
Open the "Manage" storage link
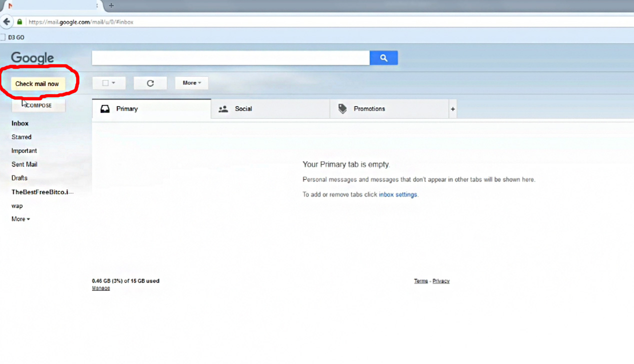coord(100,287)
